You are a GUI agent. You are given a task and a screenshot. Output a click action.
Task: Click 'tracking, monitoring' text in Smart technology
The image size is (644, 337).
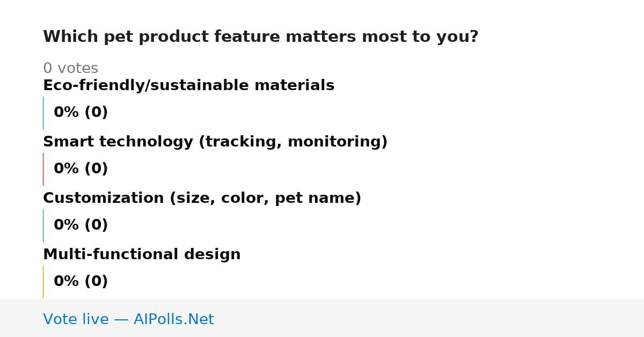point(292,143)
